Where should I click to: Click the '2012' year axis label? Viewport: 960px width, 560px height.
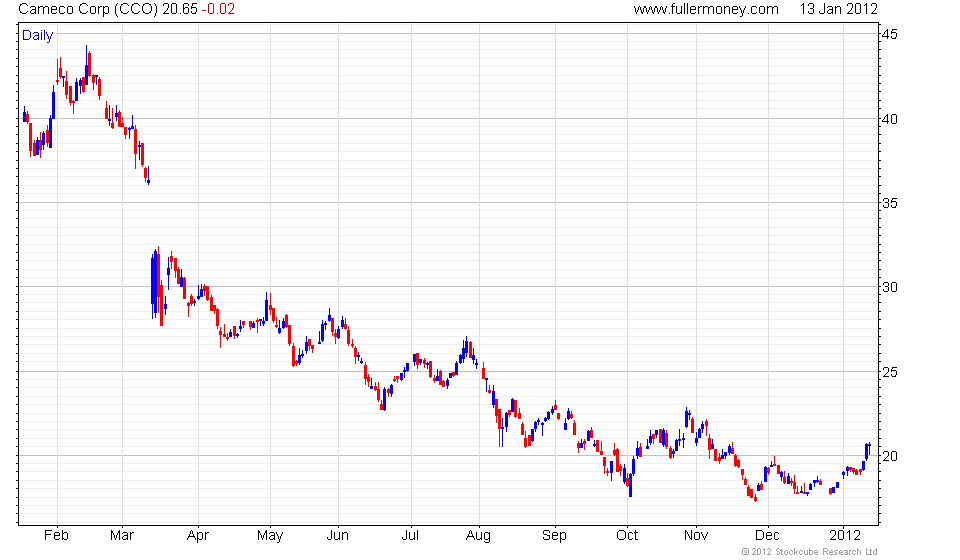coord(845,536)
